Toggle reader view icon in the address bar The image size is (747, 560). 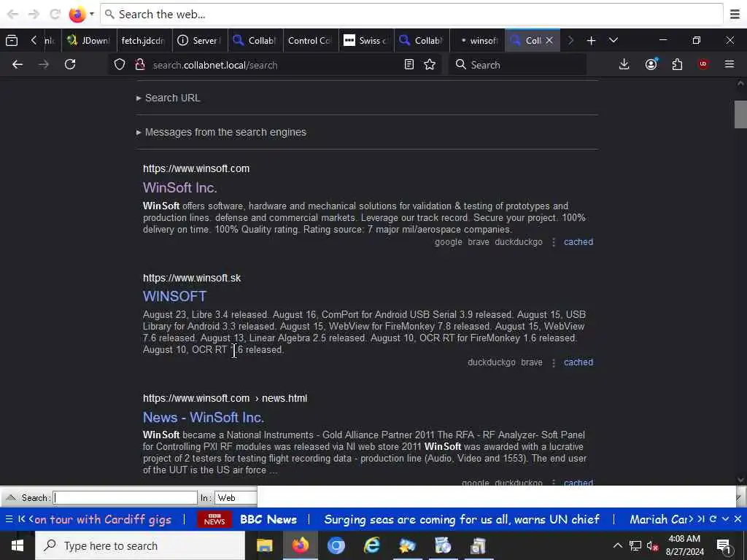pyautogui.click(x=409, y=65)
